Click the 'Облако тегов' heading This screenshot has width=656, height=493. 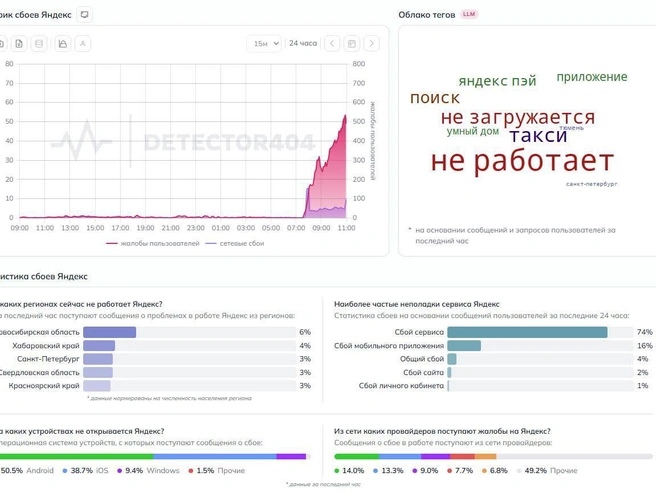tap(426, 15)
